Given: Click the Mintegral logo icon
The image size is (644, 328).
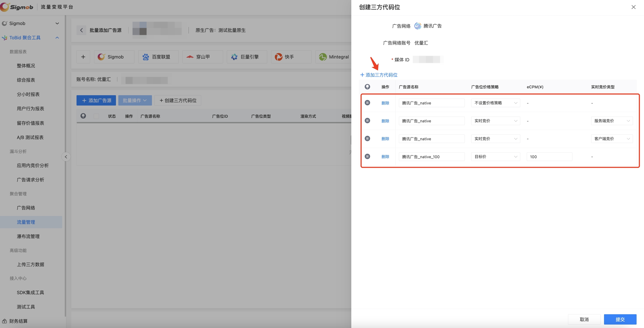Looking at the screenshot, I should tap(323, 57).
